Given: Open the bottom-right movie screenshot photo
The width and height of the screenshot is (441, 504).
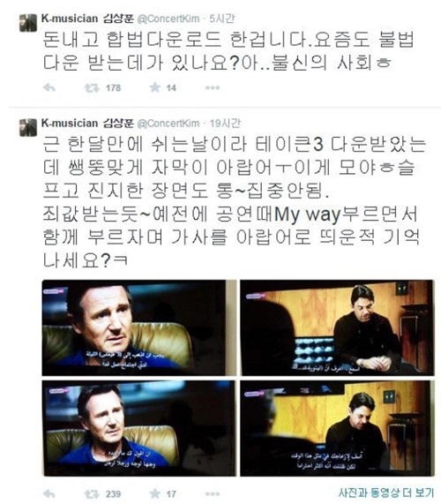Looking at the screenshot, I should pyautogui.click(x=337, y=428).
